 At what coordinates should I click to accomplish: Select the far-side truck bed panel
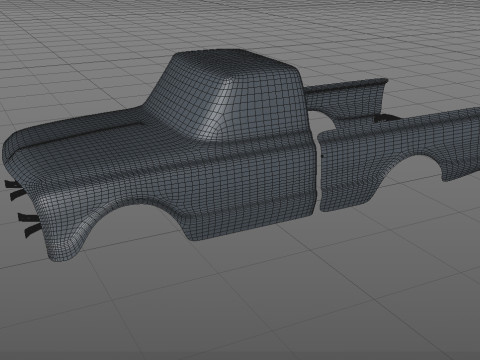(x=347, y=100)
